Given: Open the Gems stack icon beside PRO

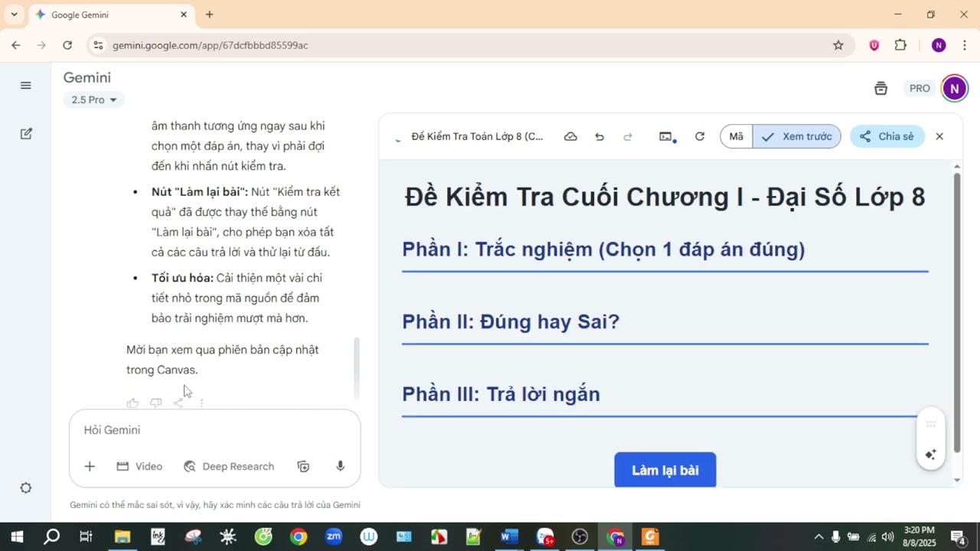Looking at the screenshot, I should (x=880, y=89).
